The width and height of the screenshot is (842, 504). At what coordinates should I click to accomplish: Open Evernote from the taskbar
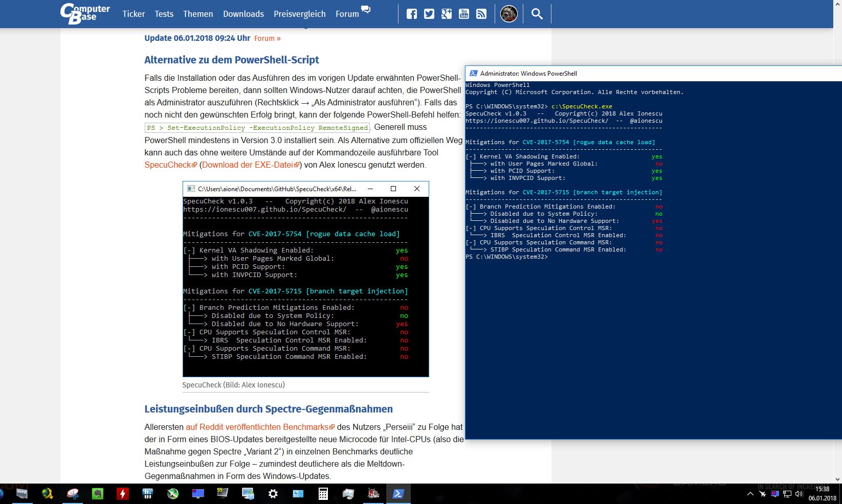click(x=97, y=494)
